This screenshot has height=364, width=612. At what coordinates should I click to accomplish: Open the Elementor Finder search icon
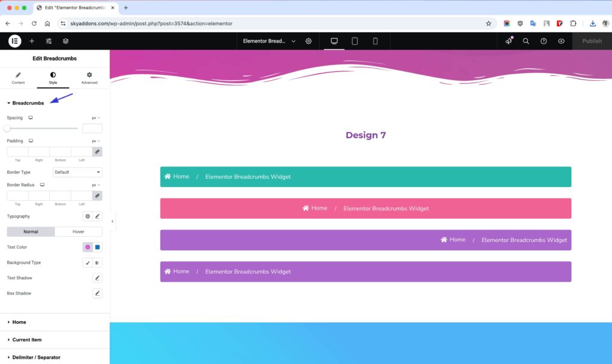tap(526, 41)
